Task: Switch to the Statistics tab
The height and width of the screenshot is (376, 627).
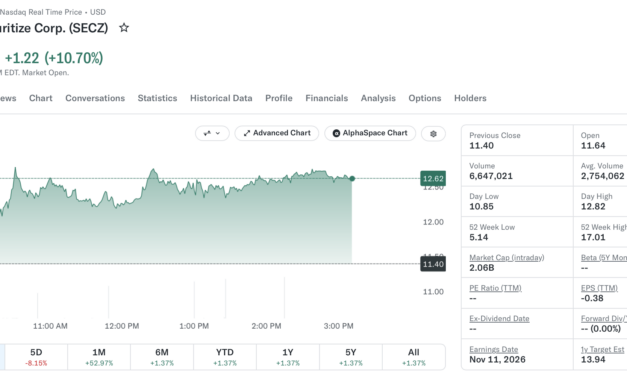Action: click(157, 98)
